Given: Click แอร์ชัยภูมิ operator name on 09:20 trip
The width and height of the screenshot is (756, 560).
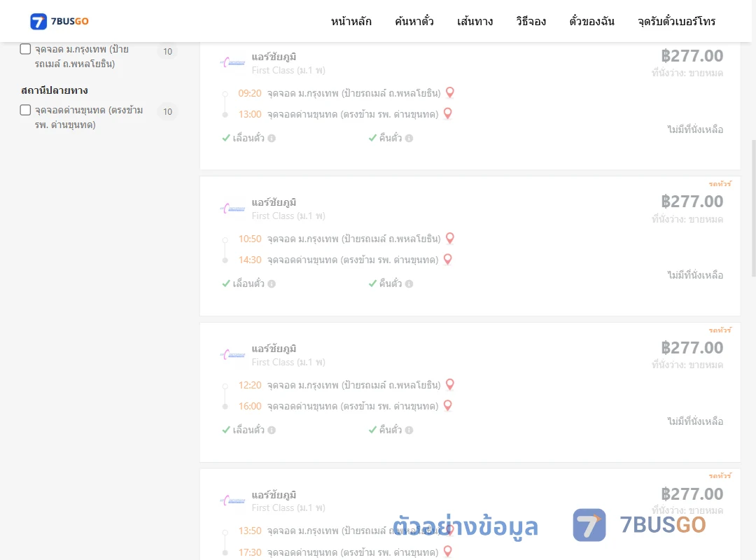Looking at the screenshot, I should pyautogui.click(x=274, y=57).
